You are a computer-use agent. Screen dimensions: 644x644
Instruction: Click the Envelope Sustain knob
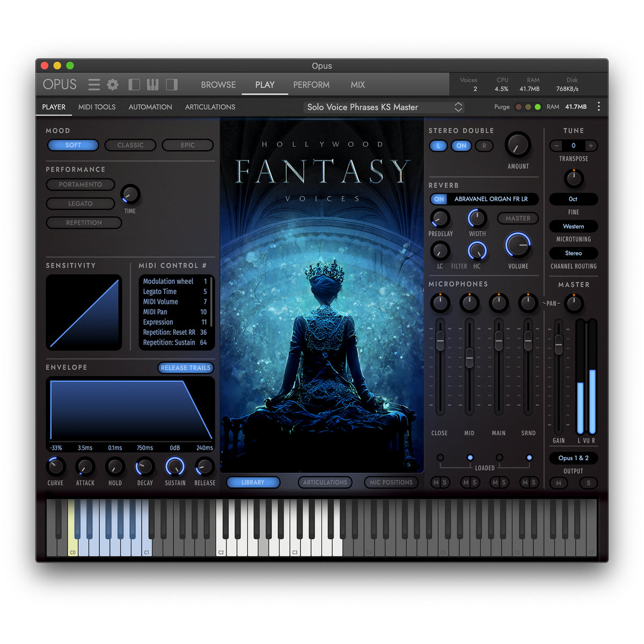(x=175, y=467)
